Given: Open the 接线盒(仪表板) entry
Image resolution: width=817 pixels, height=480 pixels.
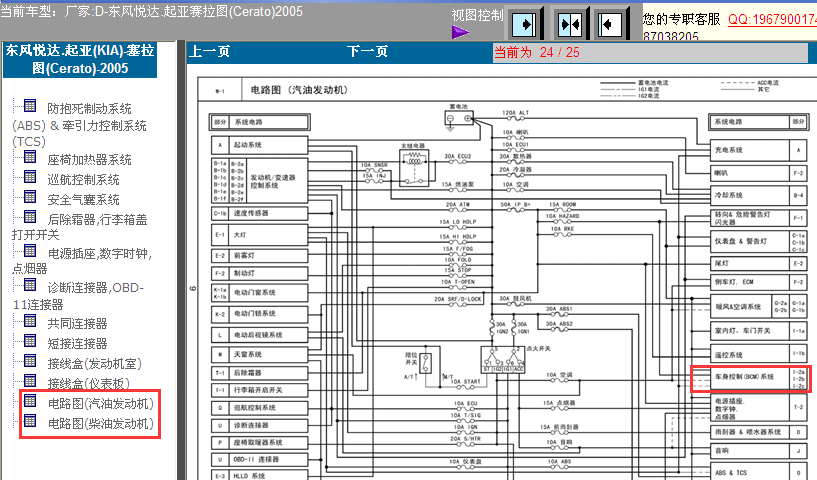Looking at the screenshot, I should click(89, 383).
